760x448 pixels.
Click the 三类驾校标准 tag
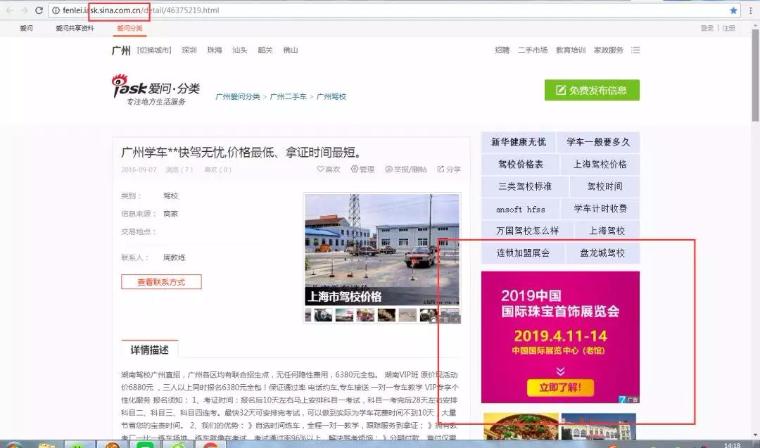525,186
